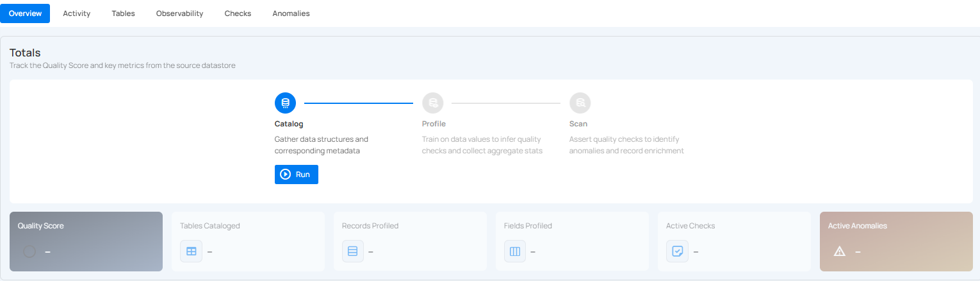980x281 pixels.
Task: Open the Observability tab
Action: 179,13
